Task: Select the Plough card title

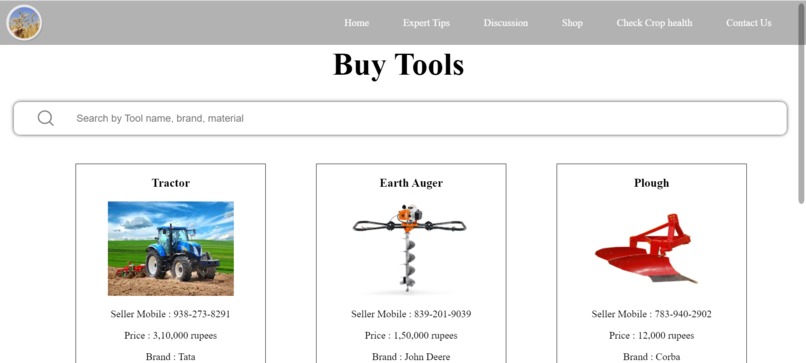Action: (651, 183)
